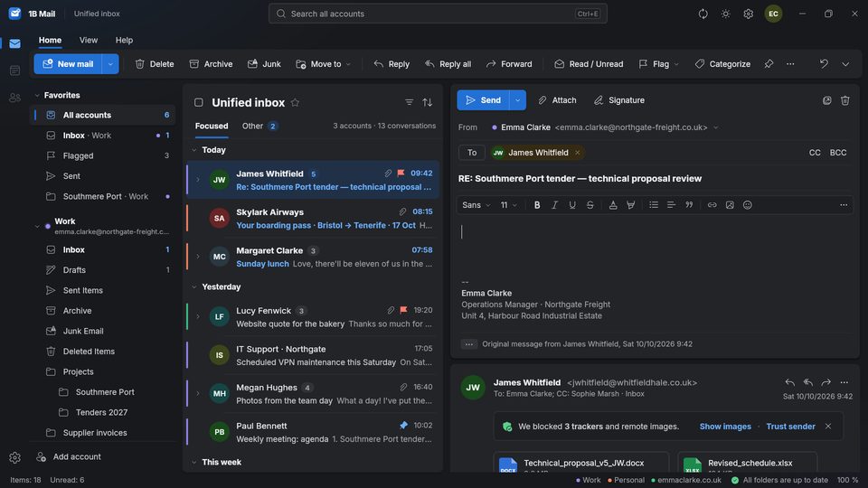Focus the Search all accounts field

[438, 14]
